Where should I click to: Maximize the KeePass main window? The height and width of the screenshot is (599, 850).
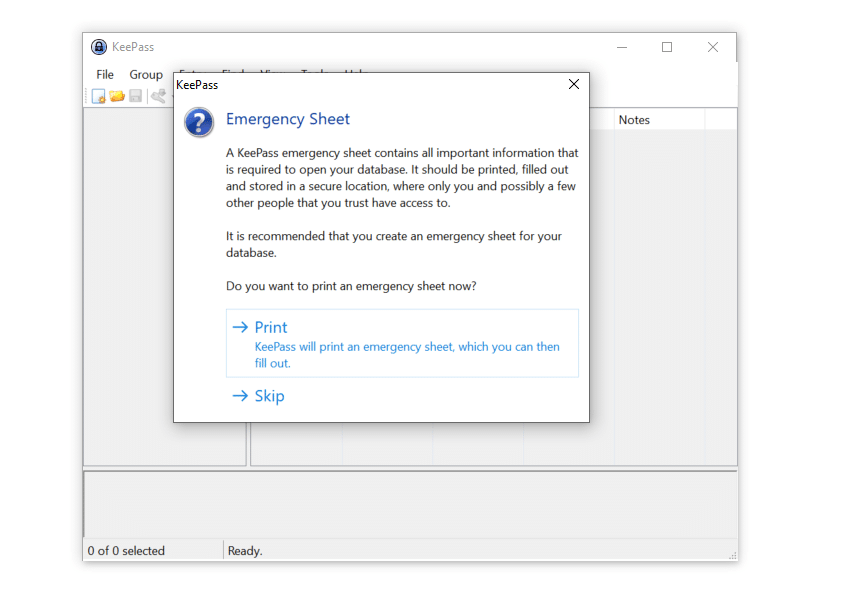coord(667,47)
